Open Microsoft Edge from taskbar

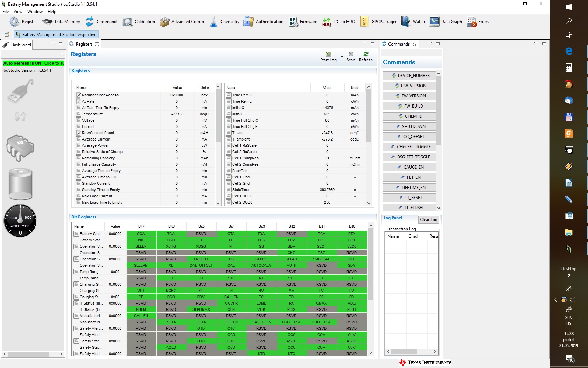click(569, 51)
